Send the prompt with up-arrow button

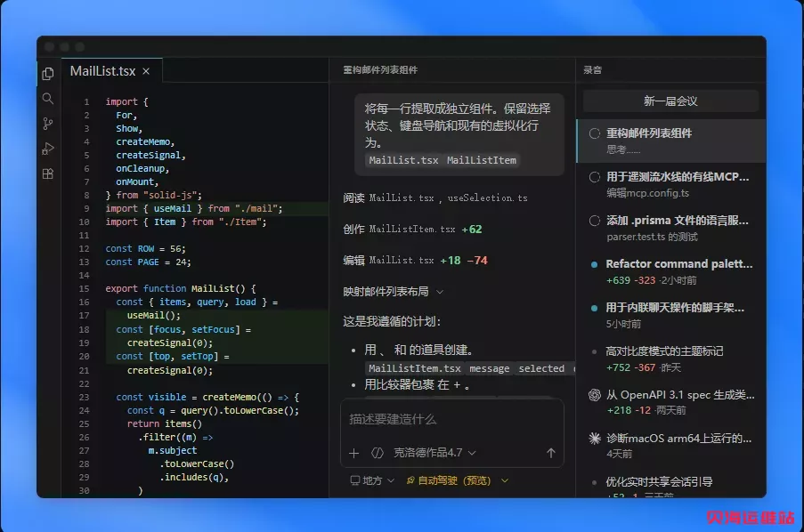pos(551,453)
